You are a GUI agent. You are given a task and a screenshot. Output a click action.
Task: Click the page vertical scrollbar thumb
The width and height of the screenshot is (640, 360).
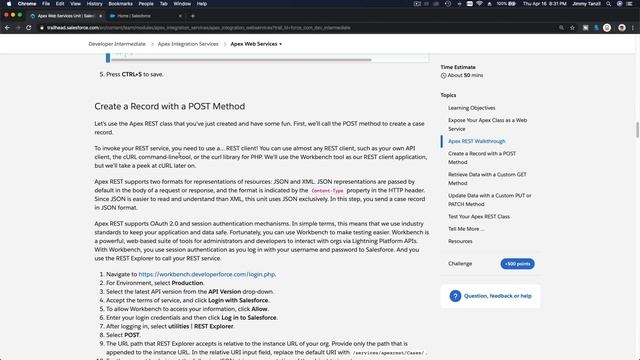pyautogui.click(x=637, y=130)
